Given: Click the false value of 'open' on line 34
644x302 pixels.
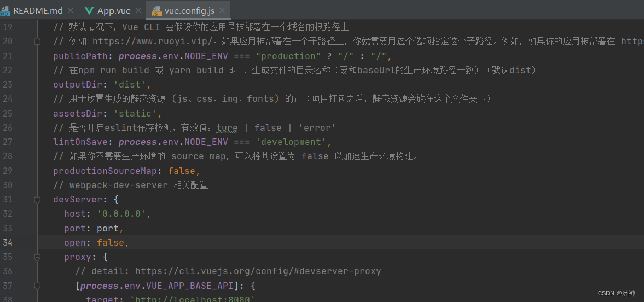Looking at the screenshot, I should tap(111, 243).
